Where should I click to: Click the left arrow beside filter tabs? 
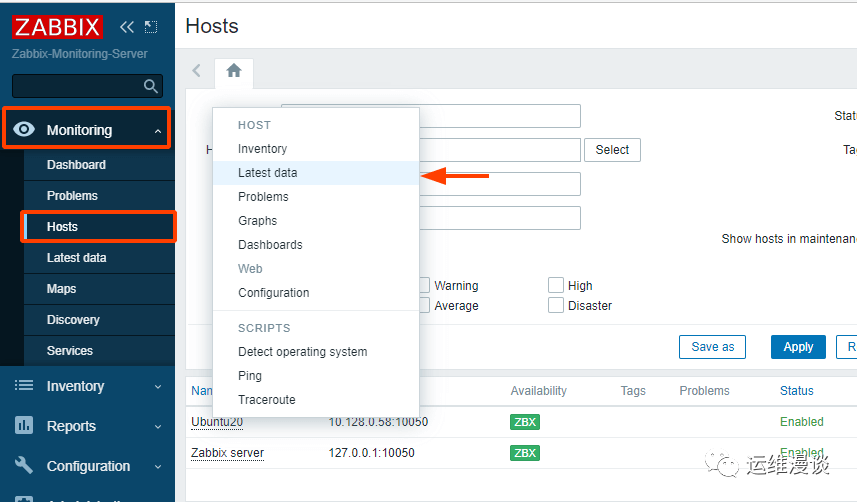pyautogui.click(x=197, y=71)
